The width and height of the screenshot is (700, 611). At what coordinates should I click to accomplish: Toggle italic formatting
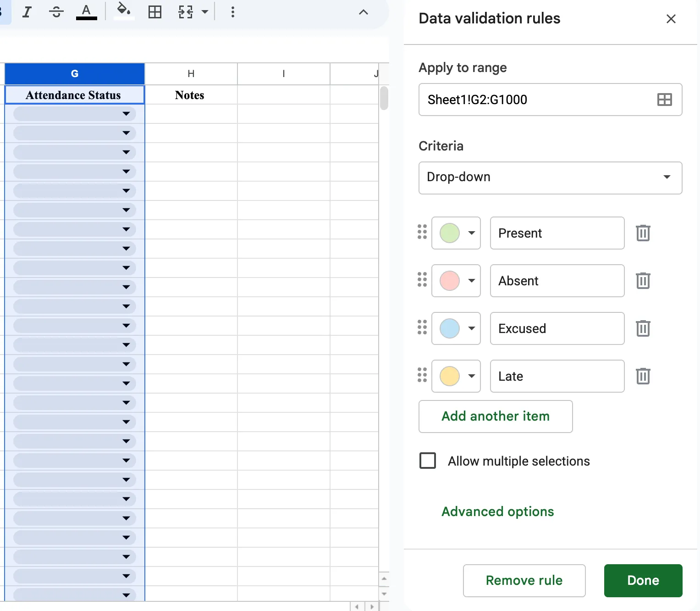[x=27, y=12]
